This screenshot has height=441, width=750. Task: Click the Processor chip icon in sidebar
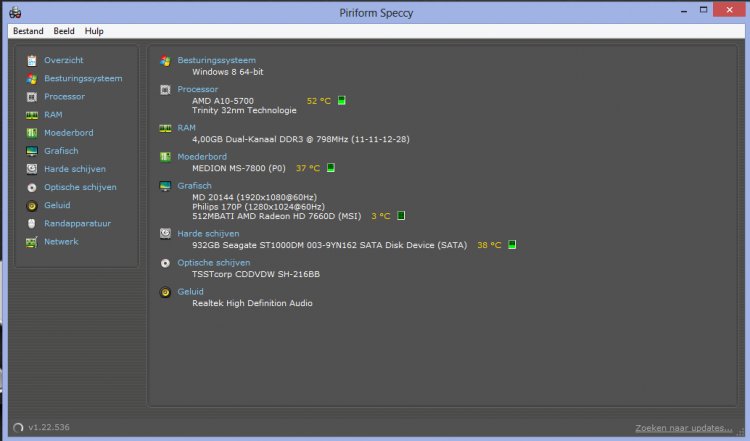(32, 97)
